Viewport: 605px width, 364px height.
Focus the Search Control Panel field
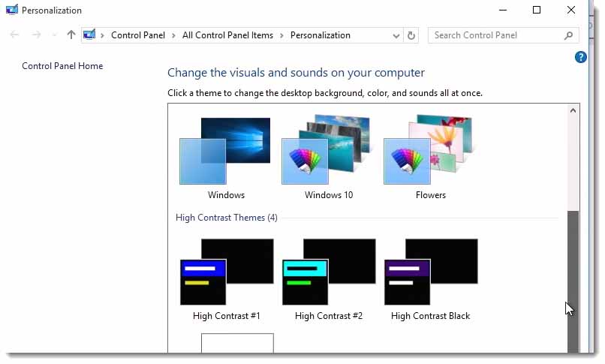[x=503, y=35]
